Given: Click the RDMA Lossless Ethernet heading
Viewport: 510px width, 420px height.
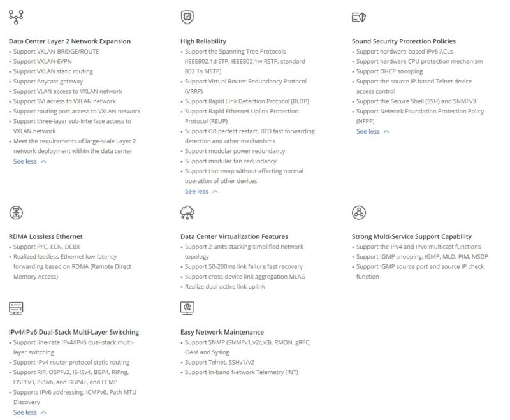Looking at the screenshot, I should (45, 236).
